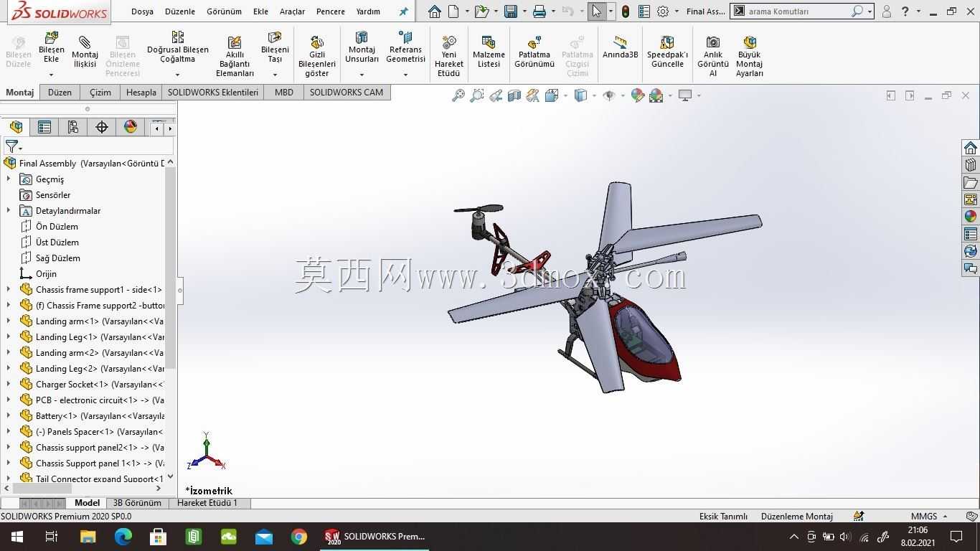Show hidden components with Gizli Bileşenleri göster

(316, 56)
